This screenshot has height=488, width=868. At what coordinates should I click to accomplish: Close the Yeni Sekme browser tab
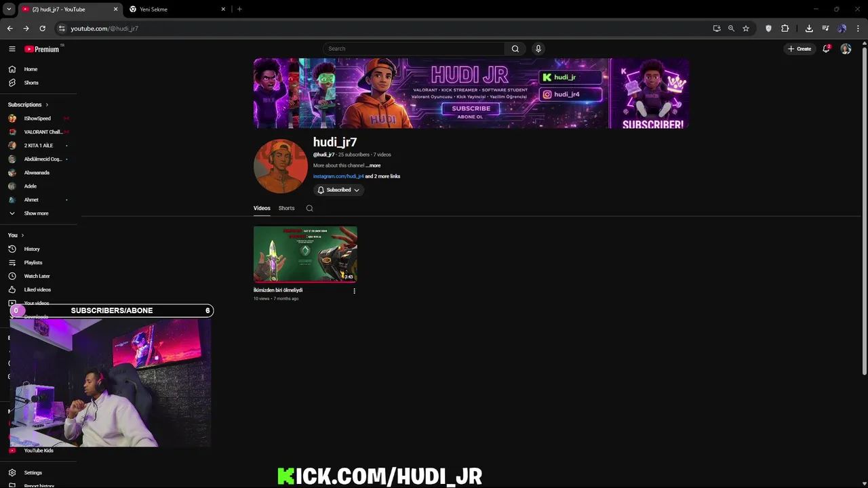point(223,9)
